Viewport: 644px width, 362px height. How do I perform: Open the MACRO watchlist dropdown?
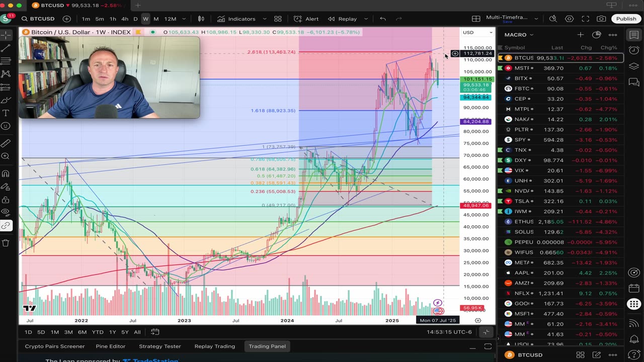click(x=519, y=35)
